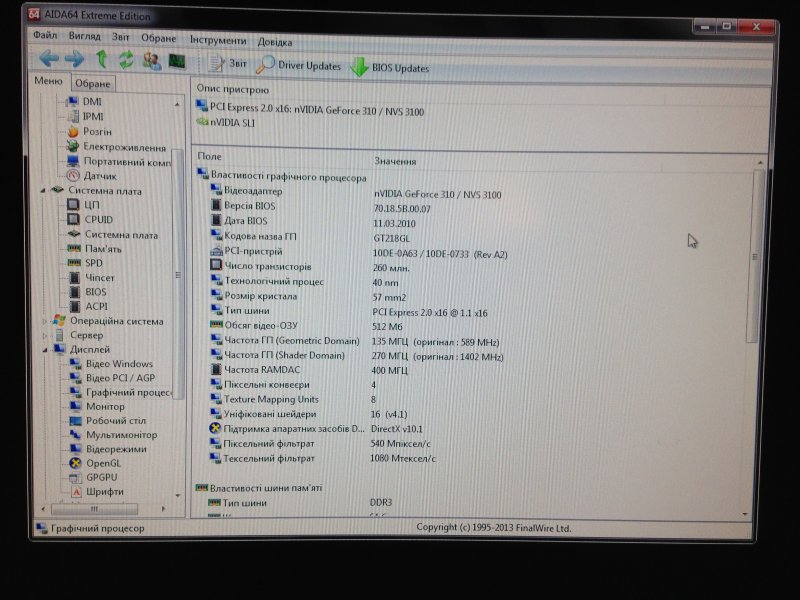Switch to the Обране tab
This screenshot has height=600, width=800.
click(x=93, y=84)
